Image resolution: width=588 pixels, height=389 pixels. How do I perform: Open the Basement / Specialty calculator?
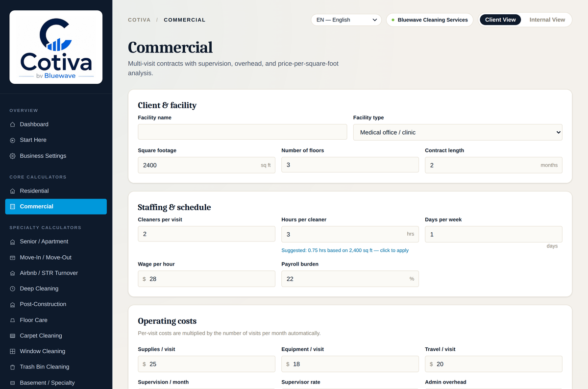point(56,383)
